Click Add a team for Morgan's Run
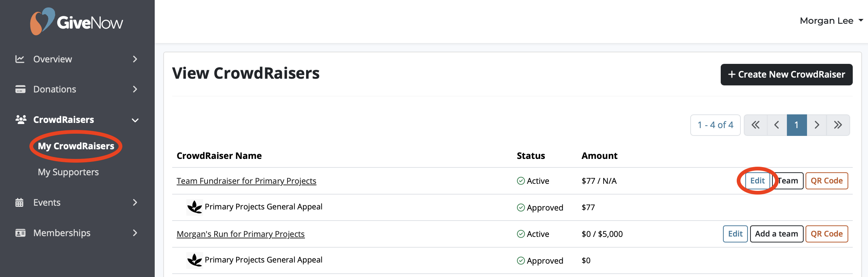Image resolution: width=868 pixels, height=277 pixels. pyautogui.click(x=777, y=234)
